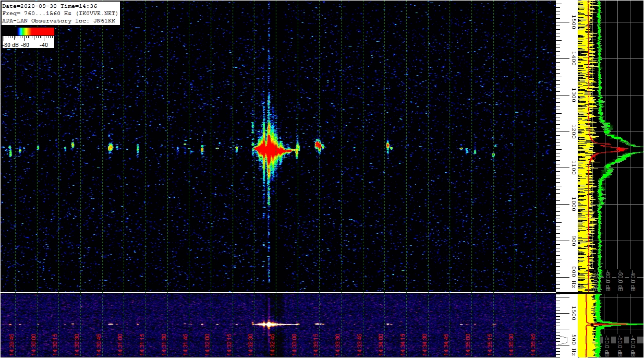Select time marker 14:31:45

[186, 345]
